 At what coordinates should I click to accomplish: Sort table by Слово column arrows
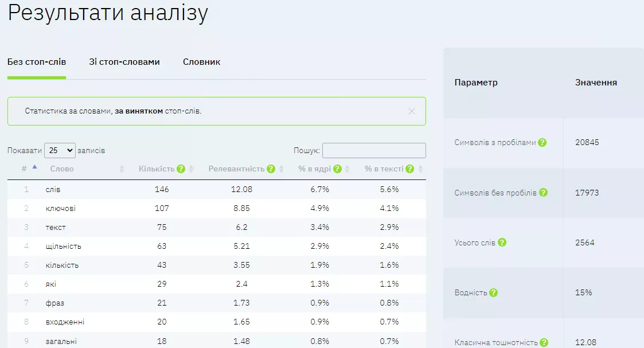(x=122, y=169)
